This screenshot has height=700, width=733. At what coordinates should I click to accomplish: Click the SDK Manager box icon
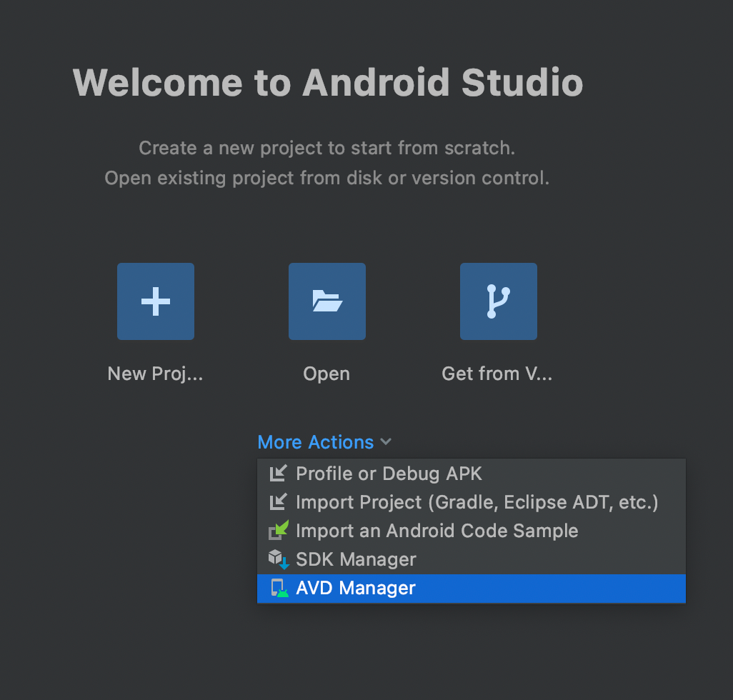click(279, 559)
